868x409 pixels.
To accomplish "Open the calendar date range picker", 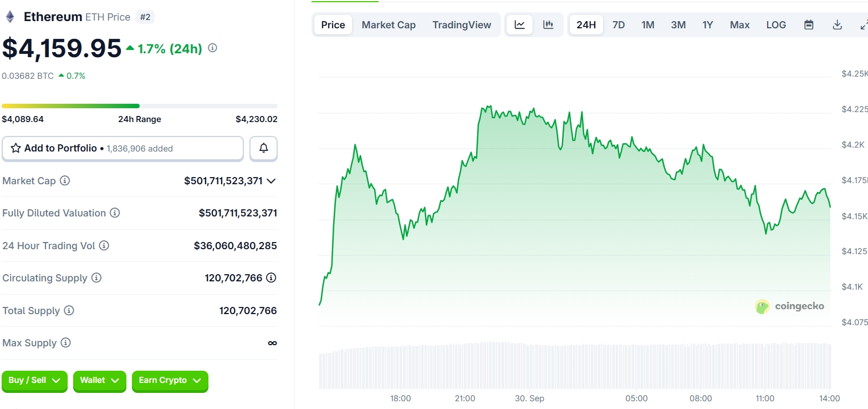I will [809, 25].
